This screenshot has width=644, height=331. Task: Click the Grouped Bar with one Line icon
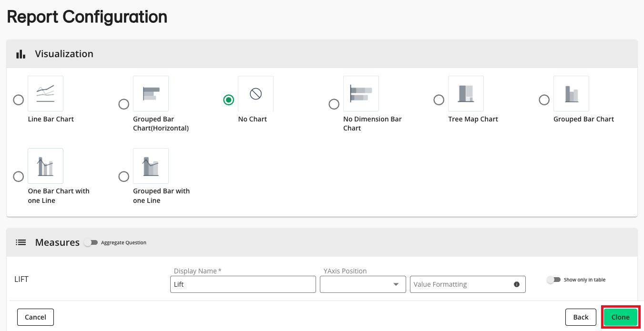tap(151, 166)
